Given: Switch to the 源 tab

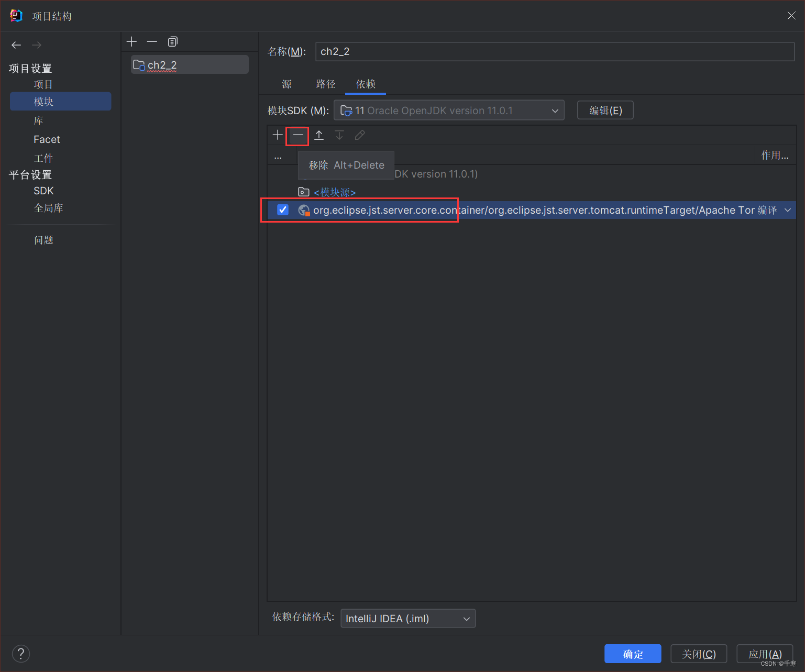Looking at the screenshot, I should [x=287, y=84].
